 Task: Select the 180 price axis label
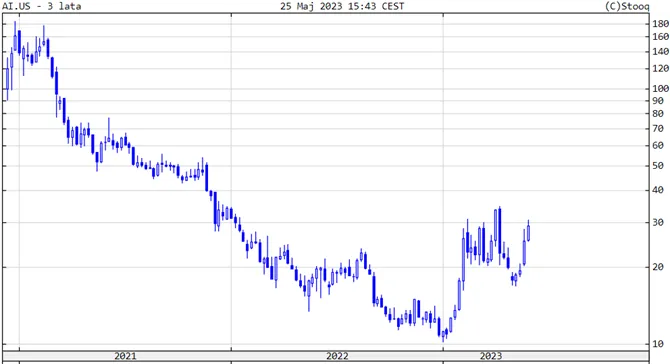(x=660, y=24)
